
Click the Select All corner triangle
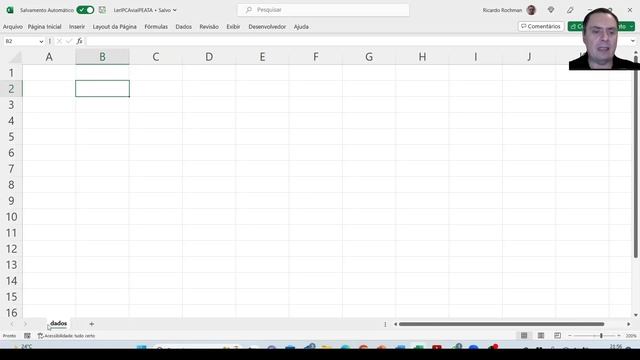(x=15, y=57)
